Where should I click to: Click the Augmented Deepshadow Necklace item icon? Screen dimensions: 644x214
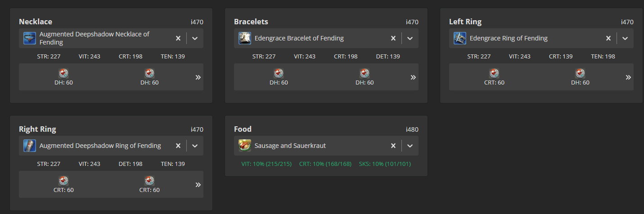pos(30,38)
